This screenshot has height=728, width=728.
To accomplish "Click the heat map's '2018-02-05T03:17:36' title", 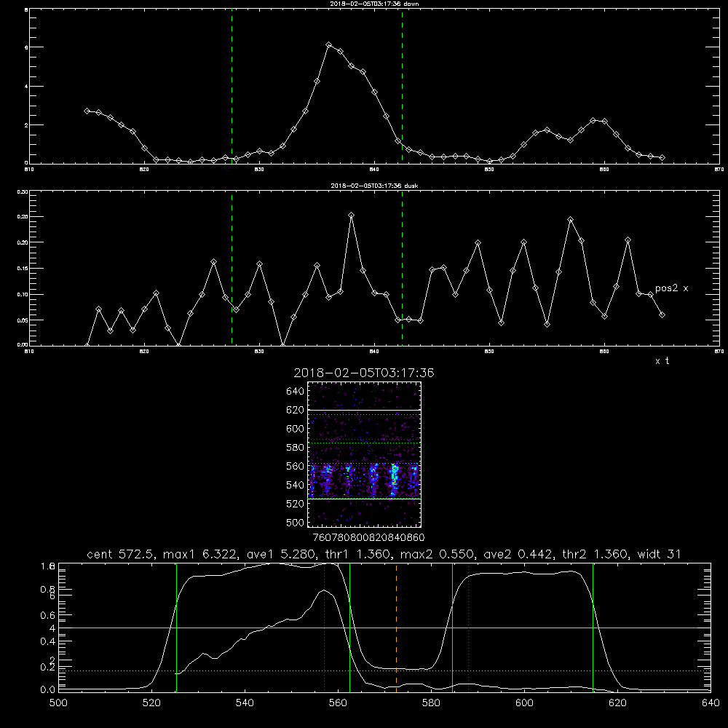I will point(364,373).
